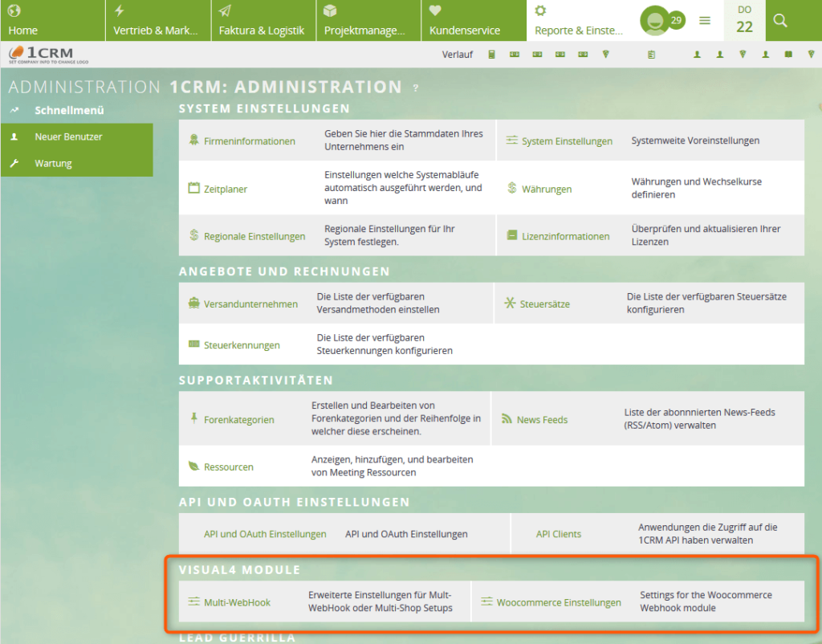Click the user avatar with 29 notifications
Image resolution: width=822 pixels, height=644 pixels.
(x=658, y=19)
